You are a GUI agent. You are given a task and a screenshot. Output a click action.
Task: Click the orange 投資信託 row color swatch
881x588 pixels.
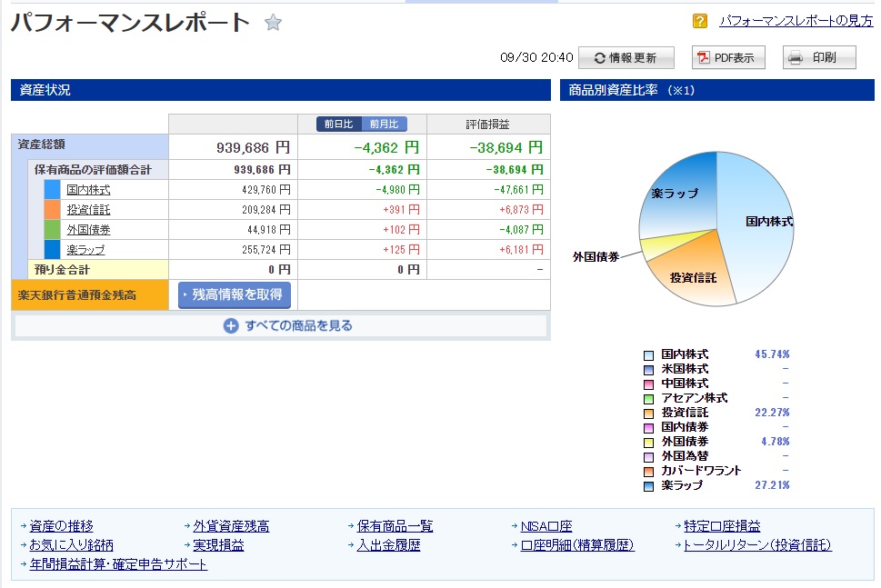pyautogui.click(x=52, y=209)
